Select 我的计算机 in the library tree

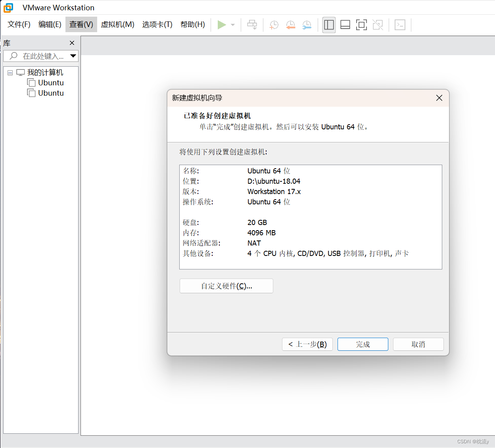click(x=45, y=73)
